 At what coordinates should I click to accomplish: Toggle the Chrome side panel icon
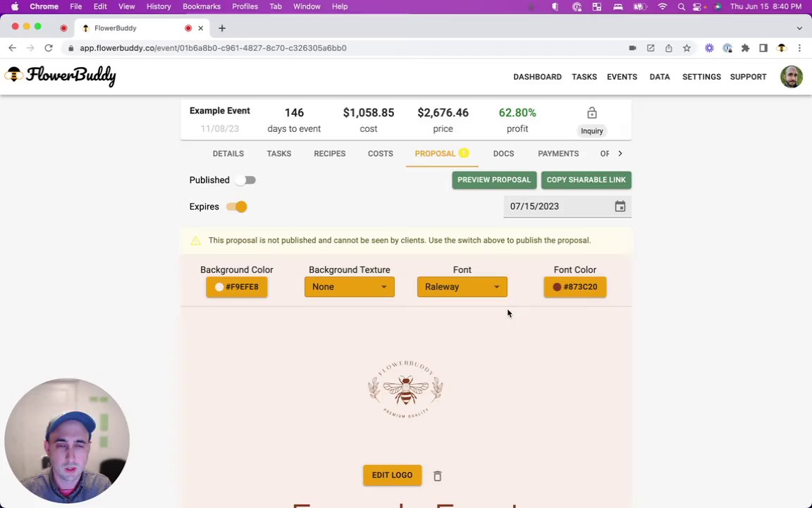pyautogui.click(x=763, y=48)
